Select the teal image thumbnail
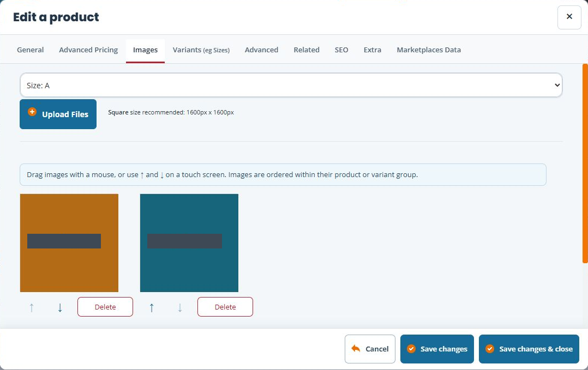588x370 pixels. pos(189,243)
